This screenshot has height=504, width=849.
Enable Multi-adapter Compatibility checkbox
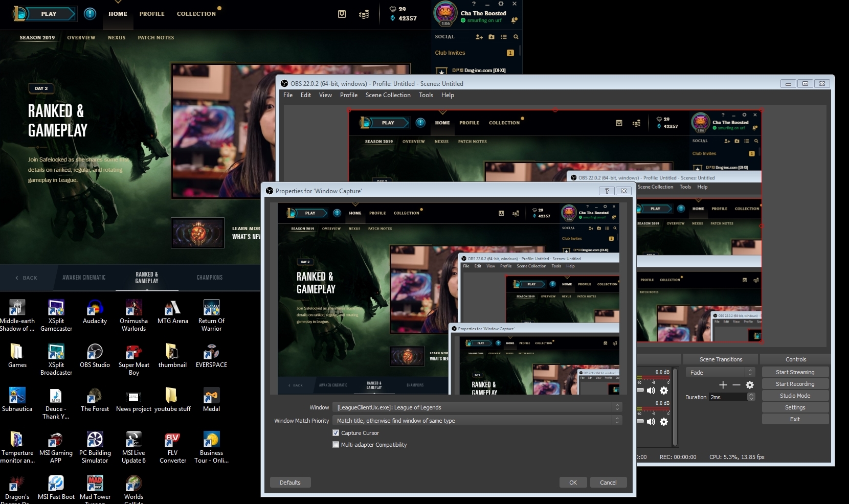tap(336, 445)
